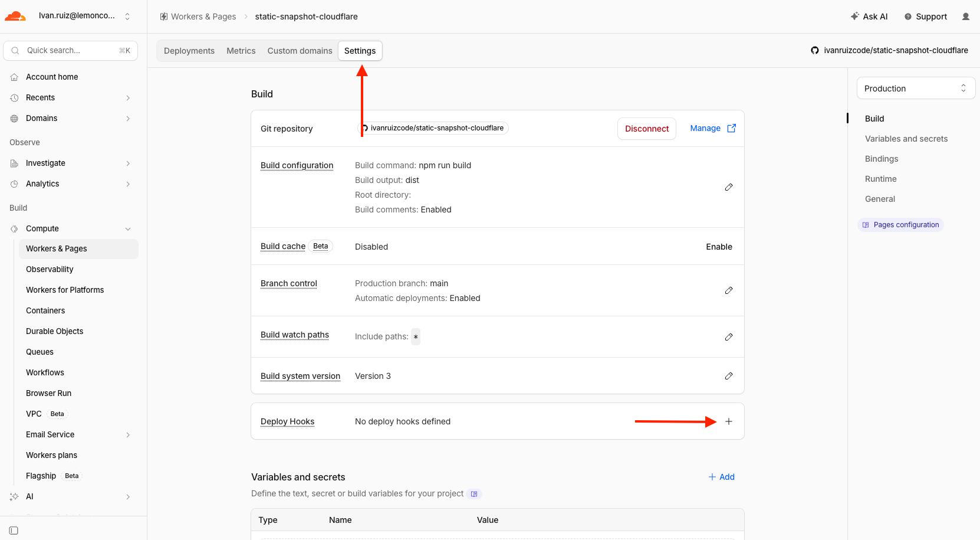980x540 pixels.
Task: Expand the Email Service chevron
Action: click(128, 435)
